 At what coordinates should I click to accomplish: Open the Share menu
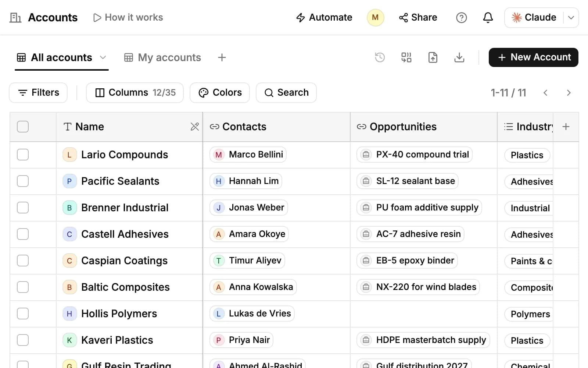418,17
